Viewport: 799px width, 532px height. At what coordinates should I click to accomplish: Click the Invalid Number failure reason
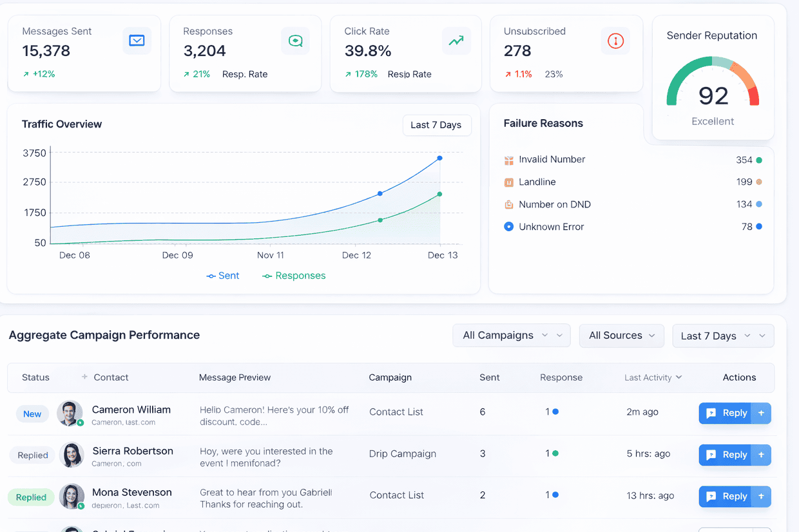[552, 159]
